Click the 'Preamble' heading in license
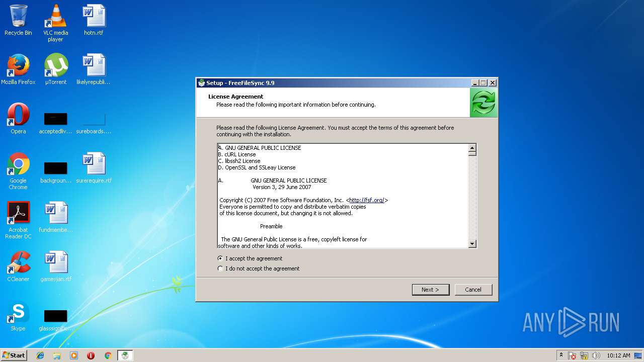The height and width of the screenshot is (362, 644). [271, 226]
